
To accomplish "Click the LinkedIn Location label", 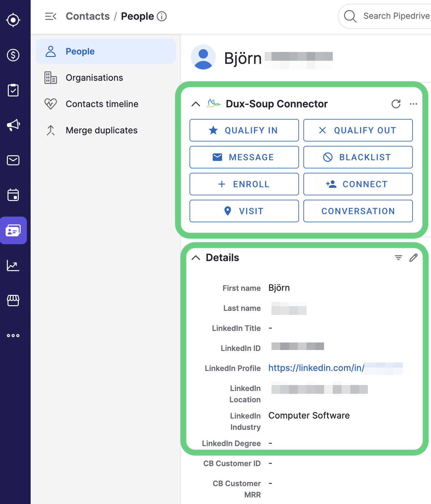I will [245, 394].
